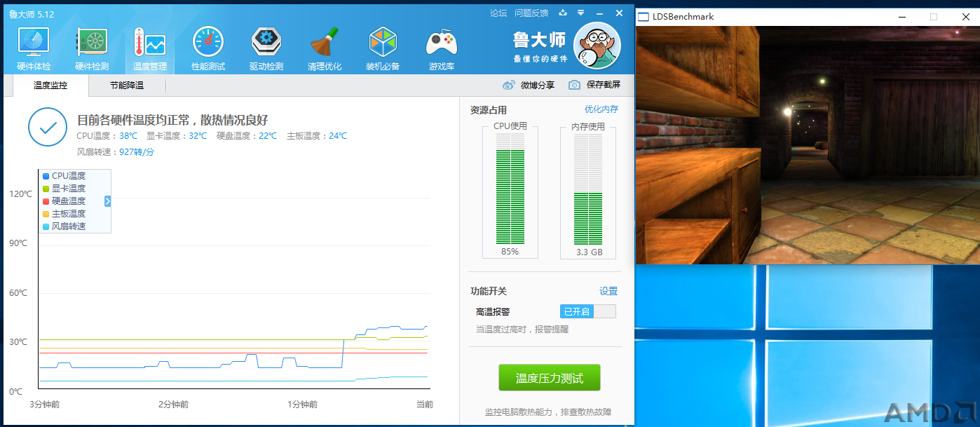Click the 2分钟前 timeline label on chart
This screenshot has width=980, height=427.
(x=173, y=405)
